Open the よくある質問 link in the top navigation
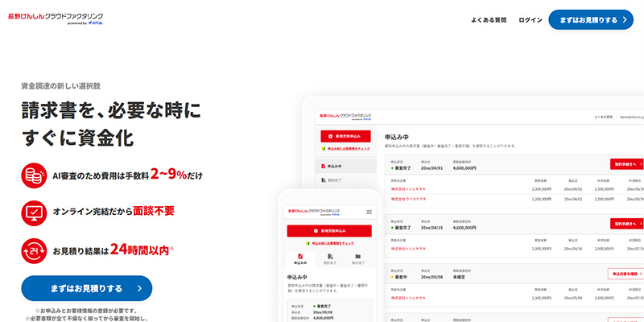The image size is (644, 322). tap(489, 20)
